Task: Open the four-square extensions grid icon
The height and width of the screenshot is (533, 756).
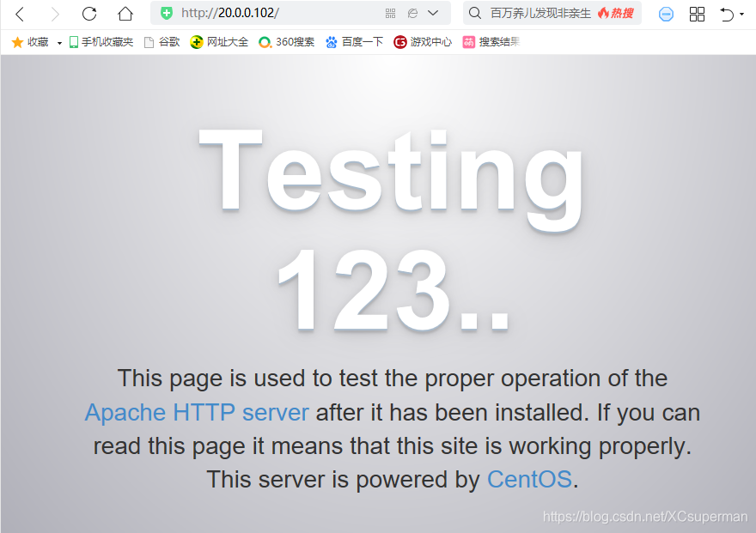Action: 697,14
